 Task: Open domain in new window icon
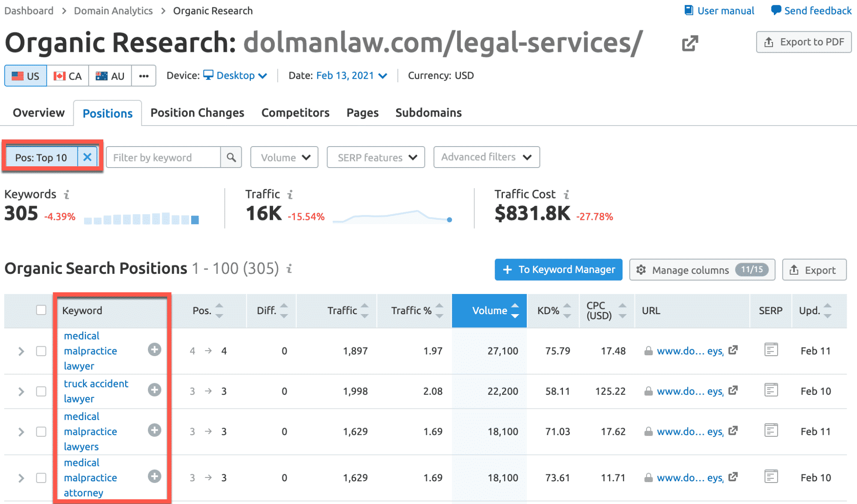coord(689,43)
